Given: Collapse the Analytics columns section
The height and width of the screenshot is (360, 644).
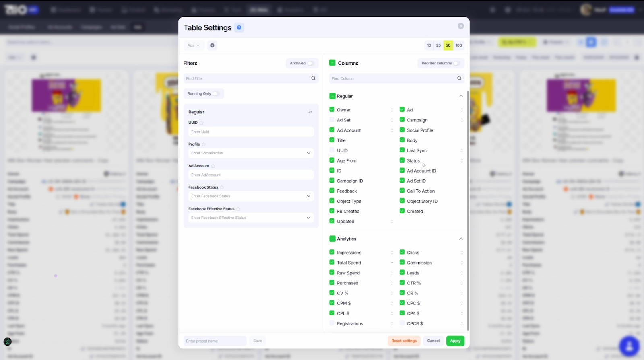Looking at the screenshot, I should tap(461, 239).
